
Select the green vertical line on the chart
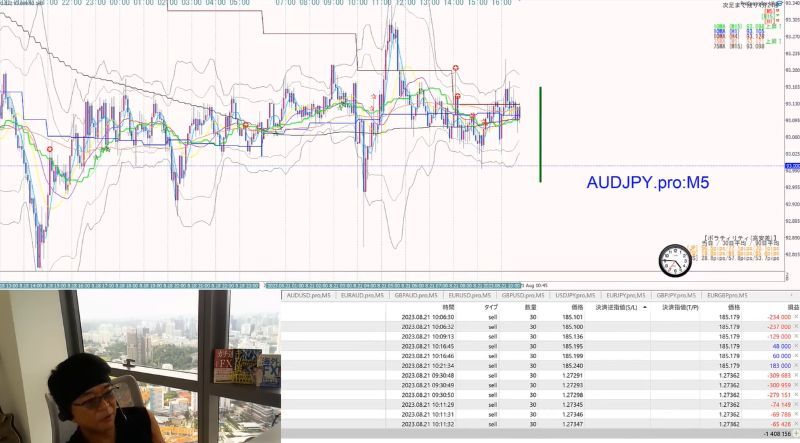click(540, 134)
